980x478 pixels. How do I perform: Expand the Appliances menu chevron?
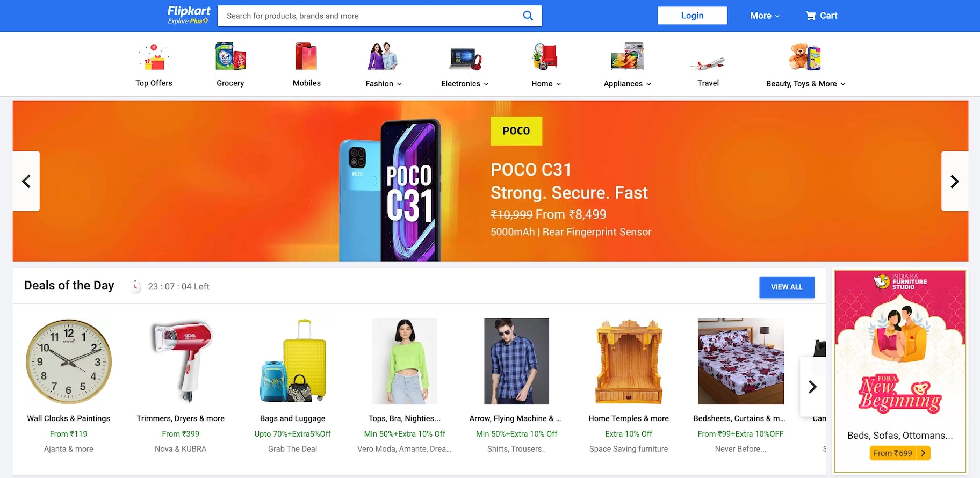(648, 84)
